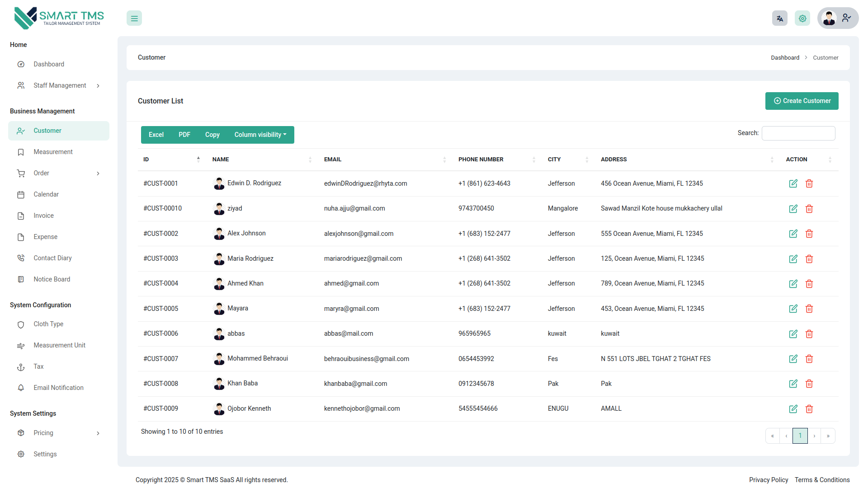Expand the Pricing section
The height and width of the screenshot is (488, 868).
43,433
